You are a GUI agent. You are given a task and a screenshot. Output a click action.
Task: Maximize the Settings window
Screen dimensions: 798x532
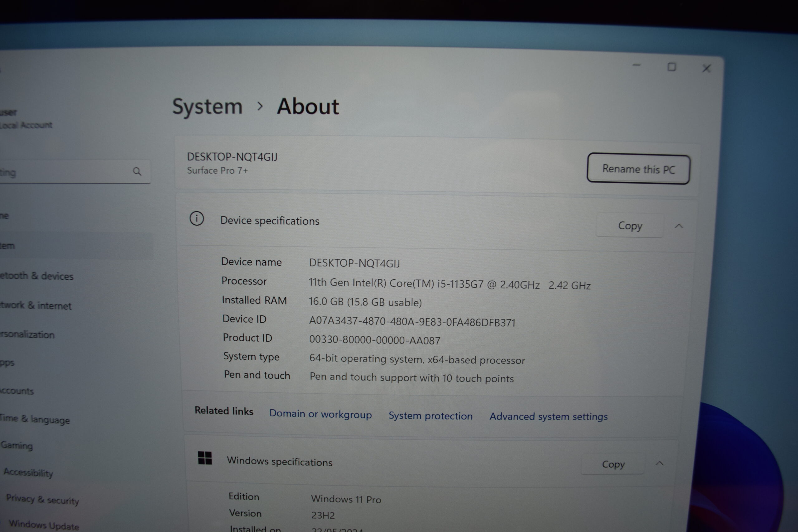click(671, 67)
